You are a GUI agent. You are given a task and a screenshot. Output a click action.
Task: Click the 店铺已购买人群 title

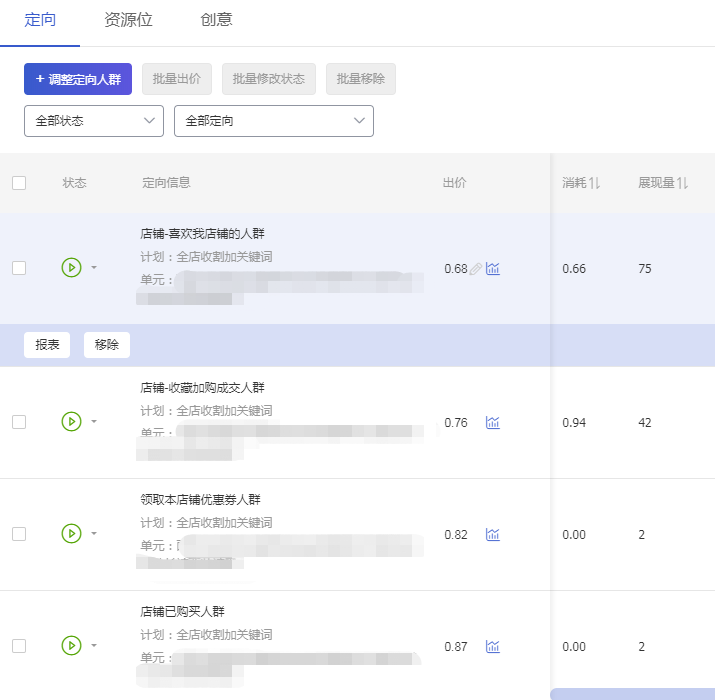(182, 612)
